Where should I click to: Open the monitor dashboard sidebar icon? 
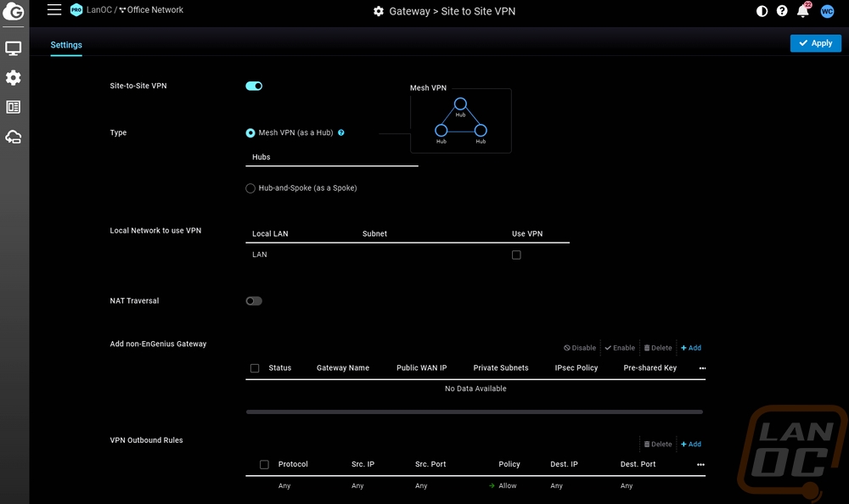[x=14, y=48]
